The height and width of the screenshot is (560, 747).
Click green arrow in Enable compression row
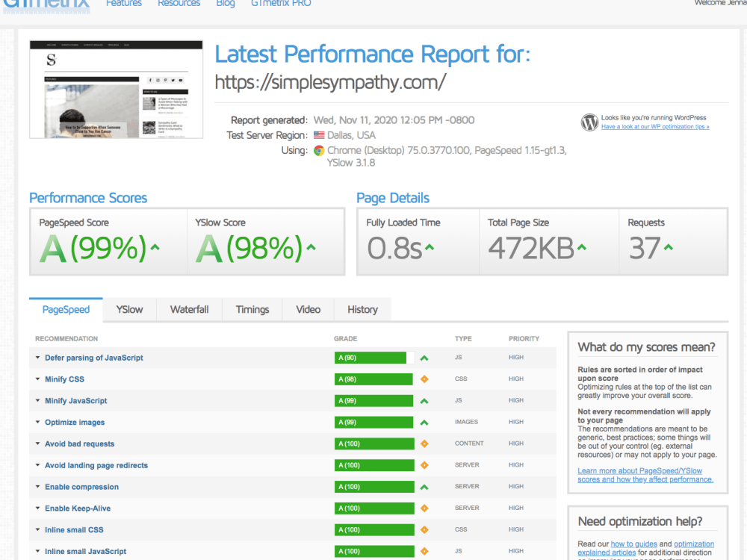[x=424, y=487]
